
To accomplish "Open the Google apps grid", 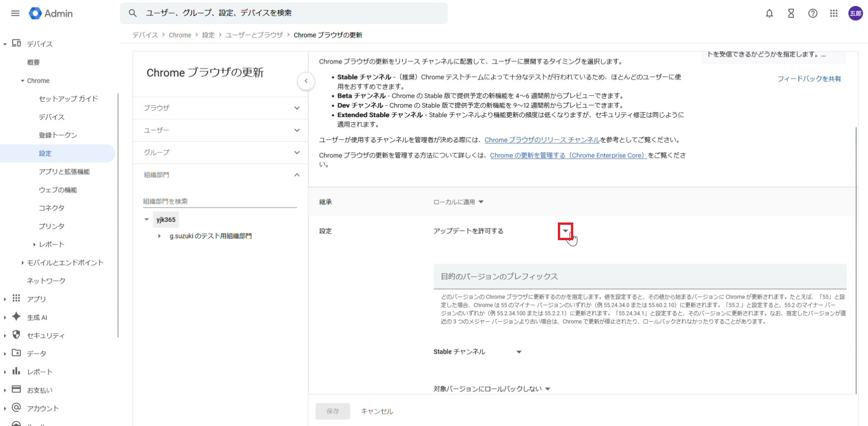I will (x=834, y=14).
